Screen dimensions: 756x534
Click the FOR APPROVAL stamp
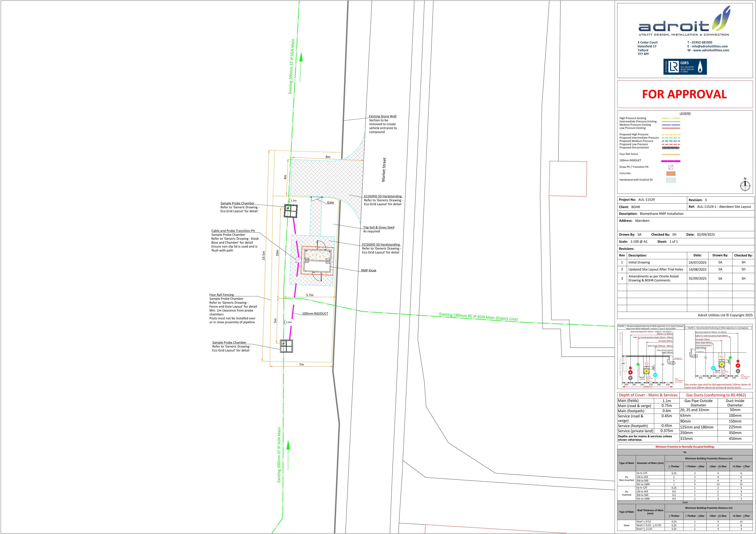point(685,94)
